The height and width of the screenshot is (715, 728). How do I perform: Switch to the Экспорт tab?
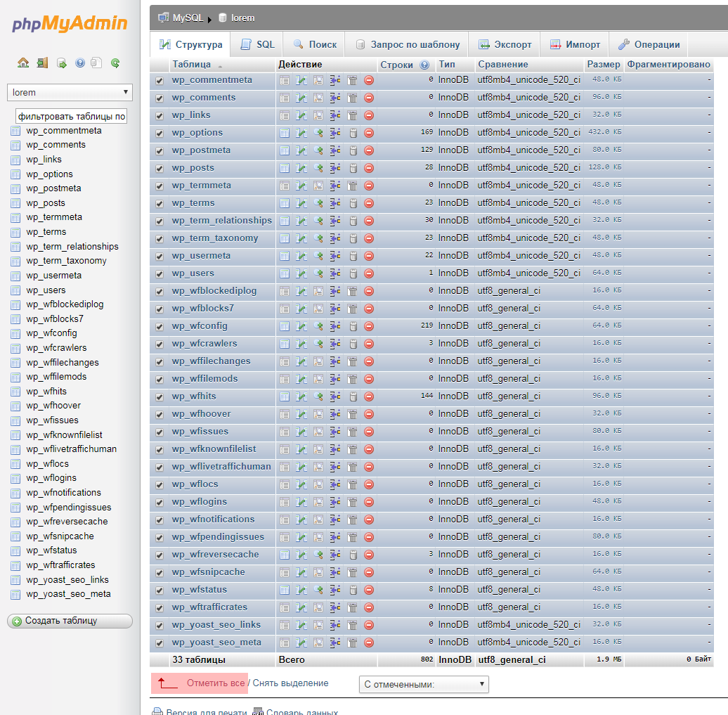505,44
